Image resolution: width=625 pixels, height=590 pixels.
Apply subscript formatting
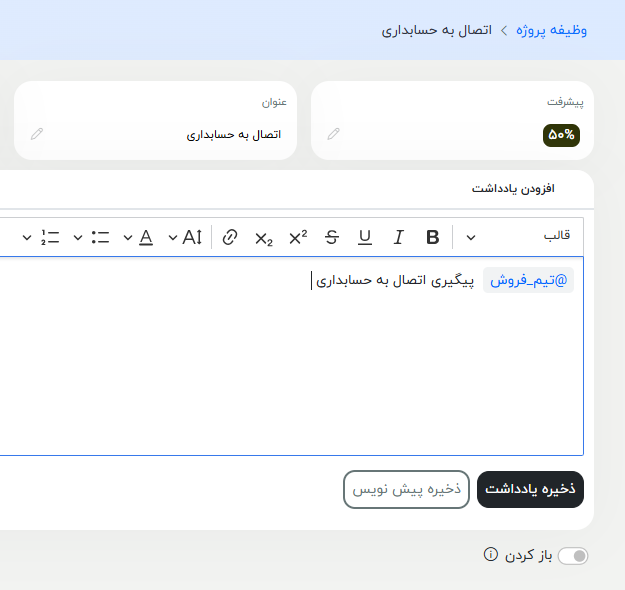pyautogui.click(x=264, y=237)
